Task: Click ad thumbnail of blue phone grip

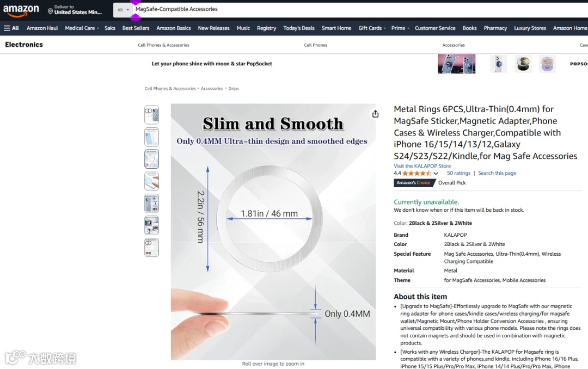Action: click(498, 64)
